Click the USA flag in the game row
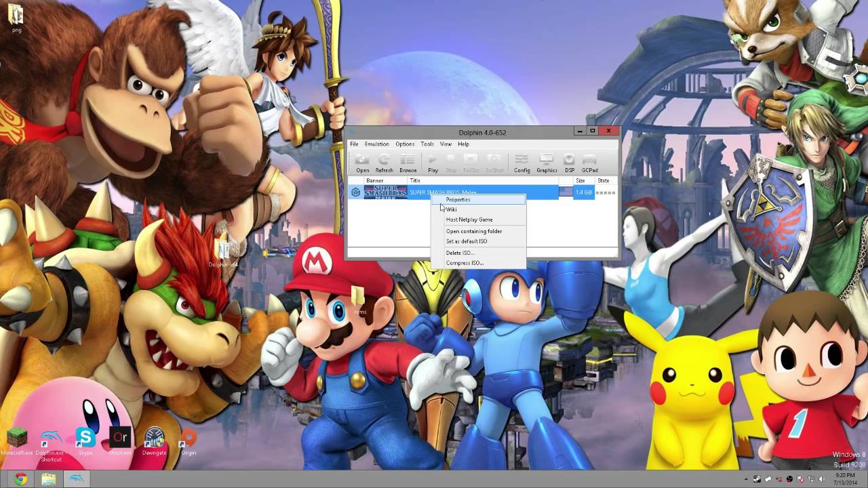Screen dimensions: 868x488 point(566,192)
